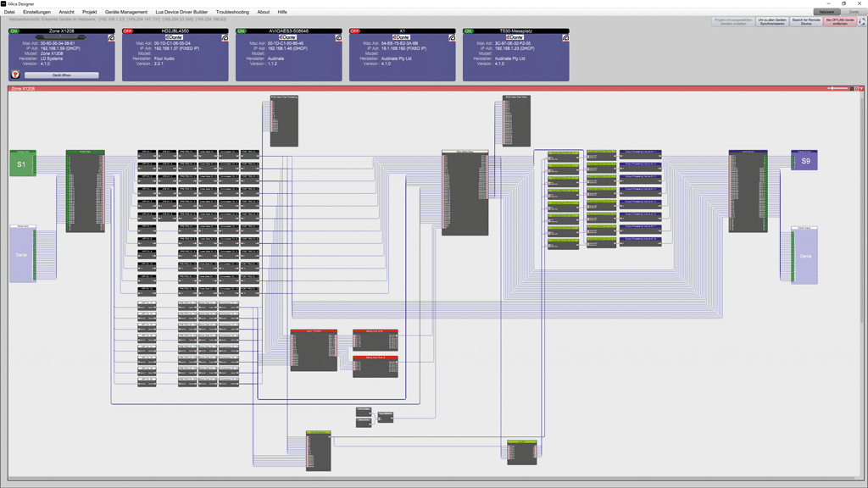Click the Netzwerkansicht detected devices status text
This screenshot has height=488, width=868.
coord(117,19)
